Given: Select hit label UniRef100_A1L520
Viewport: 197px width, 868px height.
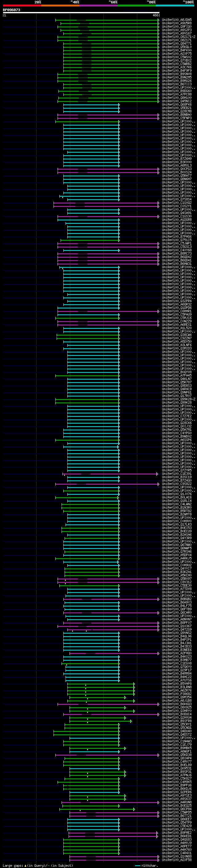Looking at the screenshot, I should coord(177,328).
